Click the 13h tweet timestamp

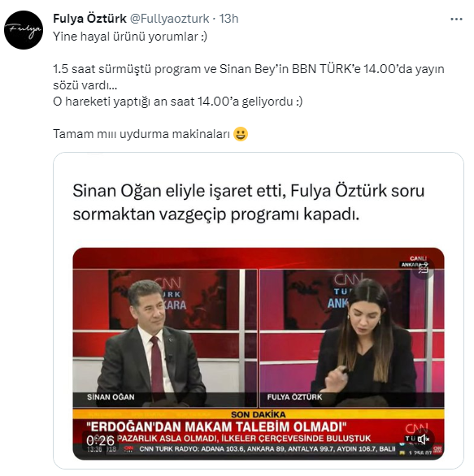tap(228, 19)
